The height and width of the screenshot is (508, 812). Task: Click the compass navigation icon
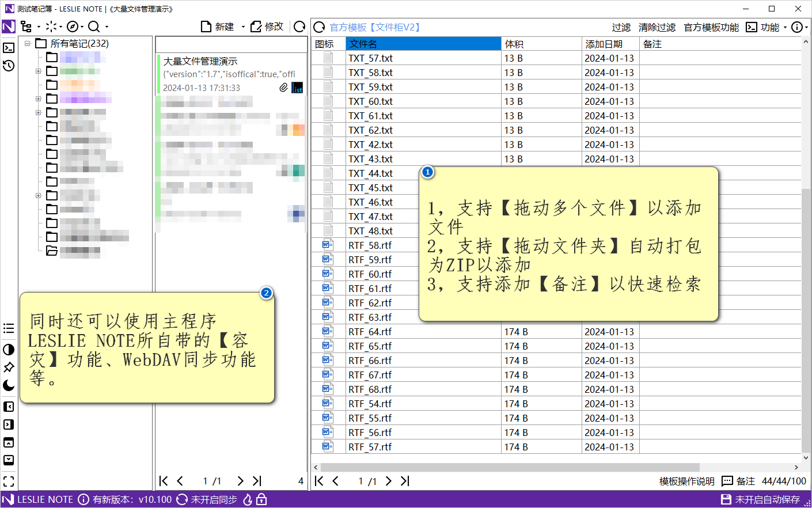click(73, 26)
